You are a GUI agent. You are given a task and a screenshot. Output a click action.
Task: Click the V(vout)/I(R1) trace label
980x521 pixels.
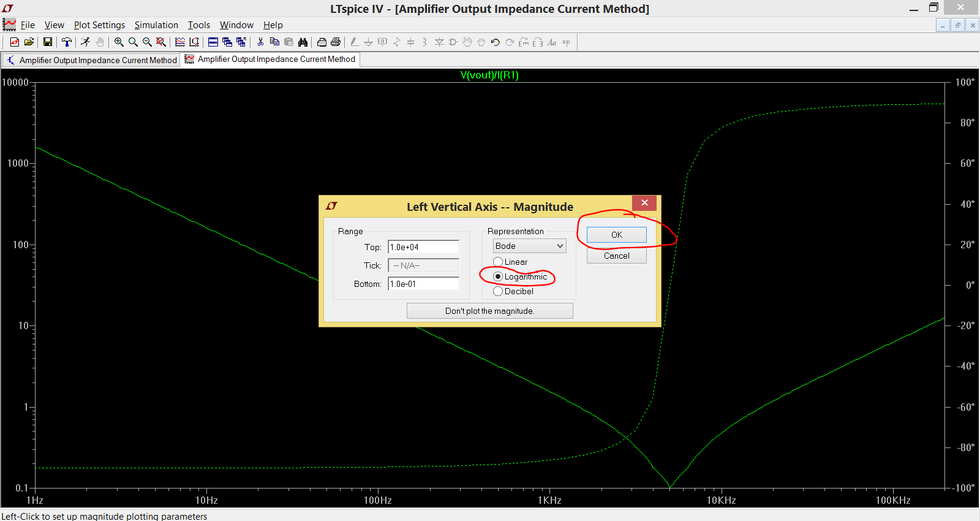tap(489, 75)
